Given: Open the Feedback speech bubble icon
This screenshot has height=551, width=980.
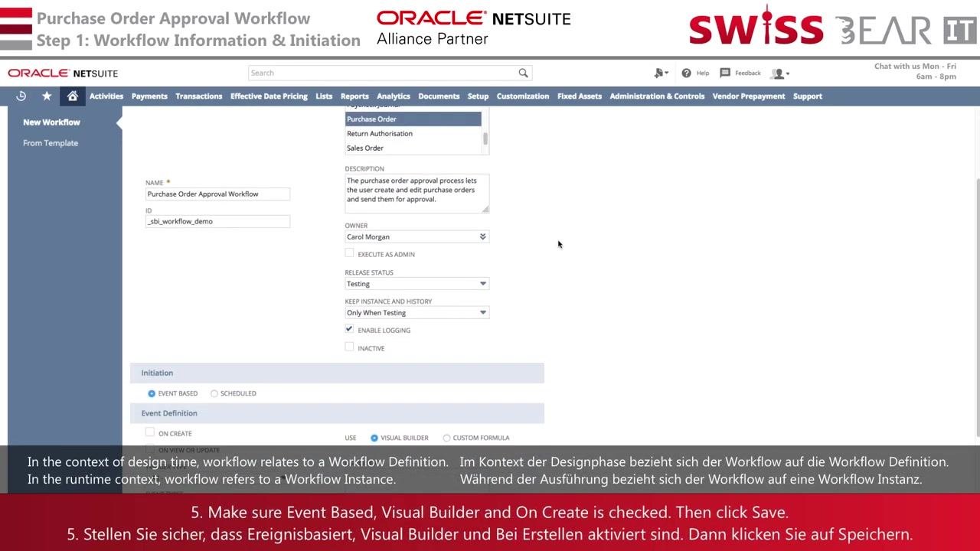Looking at the screenshot, I should coord(724,73).
